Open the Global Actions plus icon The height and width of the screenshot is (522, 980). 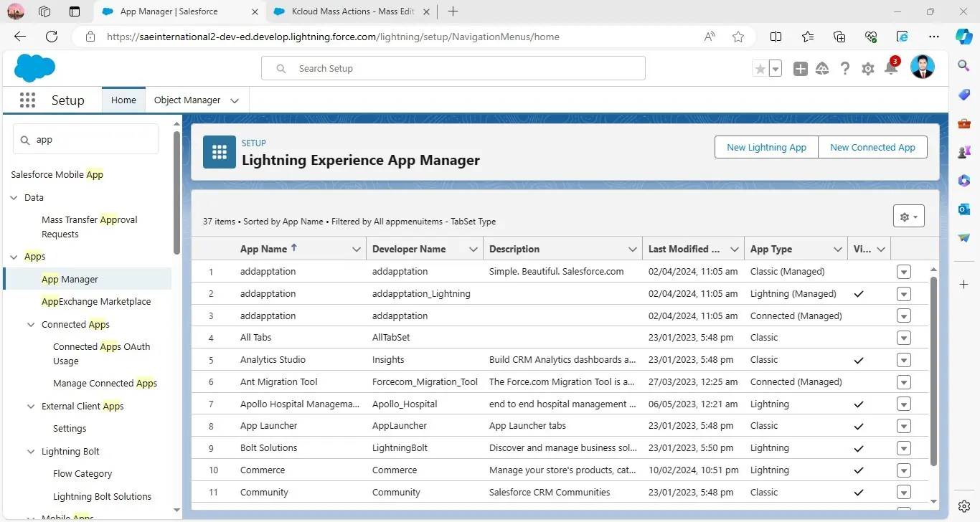801,69
